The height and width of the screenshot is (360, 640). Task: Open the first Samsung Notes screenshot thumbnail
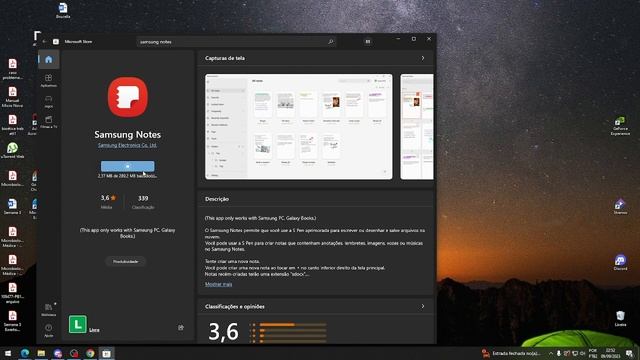click(299, 127)
